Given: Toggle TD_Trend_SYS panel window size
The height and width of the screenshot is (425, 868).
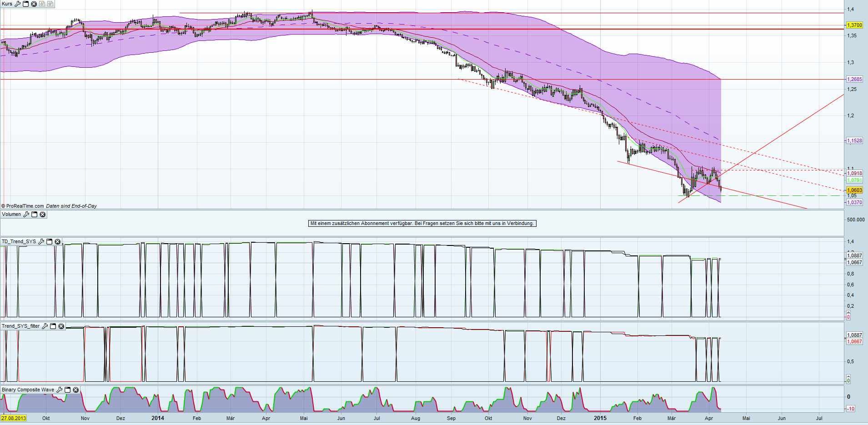Looking at the screenshot, I should 50,242.
